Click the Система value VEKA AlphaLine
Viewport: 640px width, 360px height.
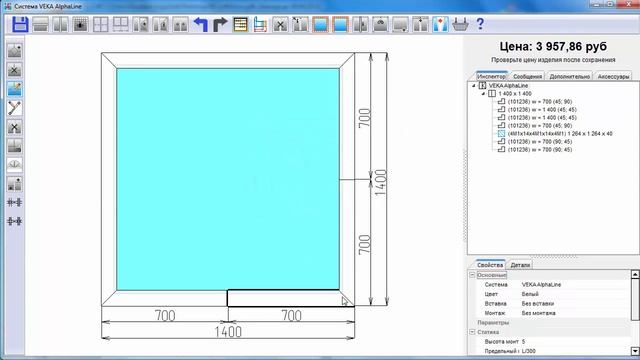tap(541, 284)
